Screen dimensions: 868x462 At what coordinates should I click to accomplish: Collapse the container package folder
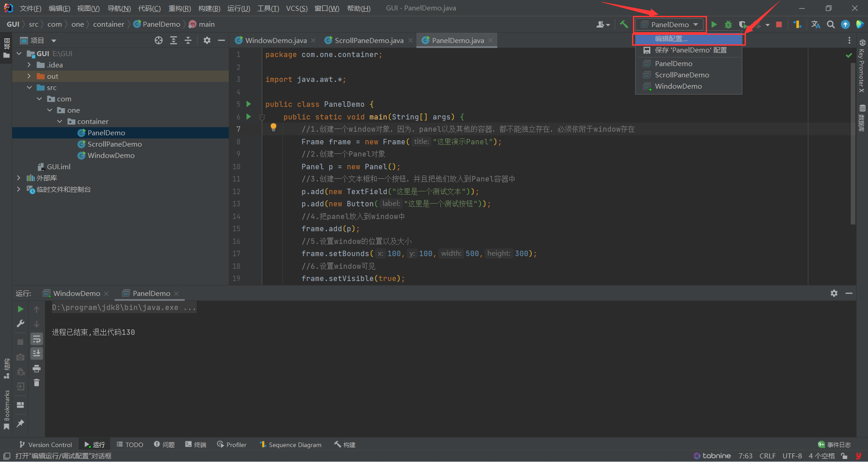(x=60, y=121)
